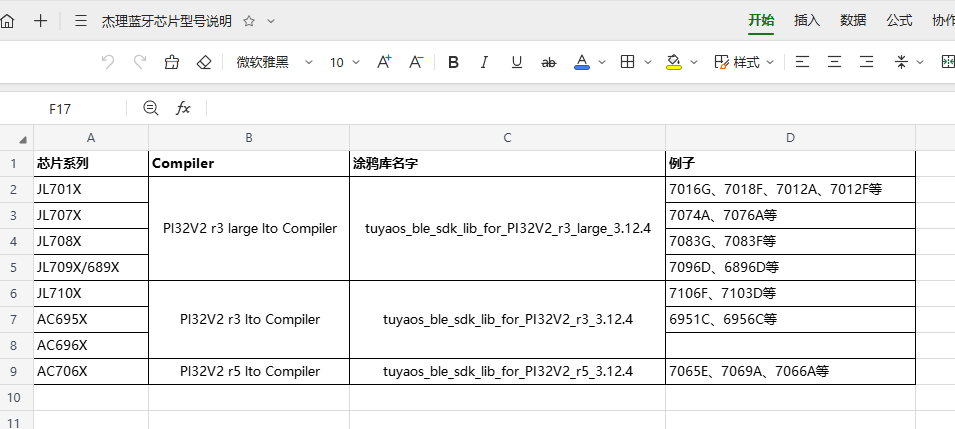The image size is (955, 429).
Task: Expand the vertical alignment dropdown arrow
Action: pyautogui.click(x=920, y=62)
